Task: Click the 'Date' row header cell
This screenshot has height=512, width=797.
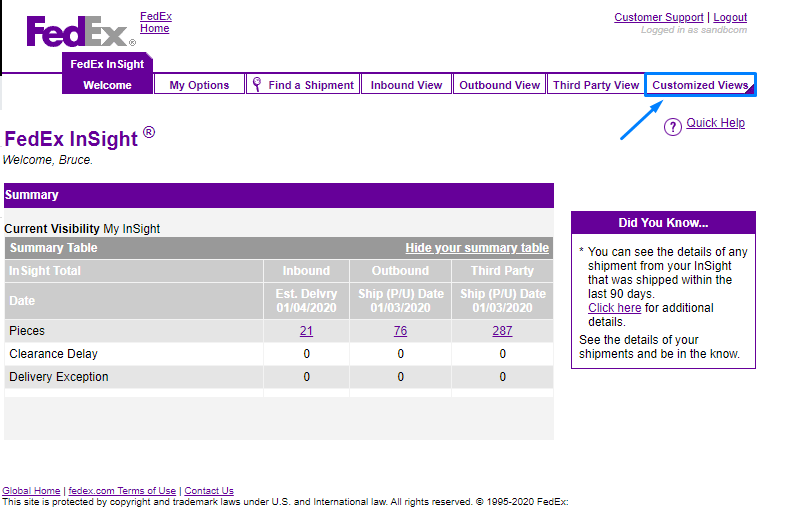Action: tap(134, 300)
